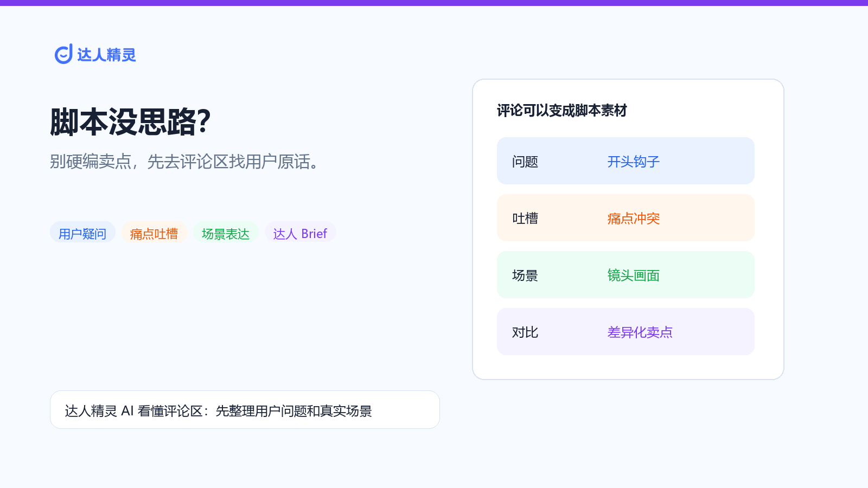
Task: Click the 达人精灵 brand name text
Action: (106, 55)
